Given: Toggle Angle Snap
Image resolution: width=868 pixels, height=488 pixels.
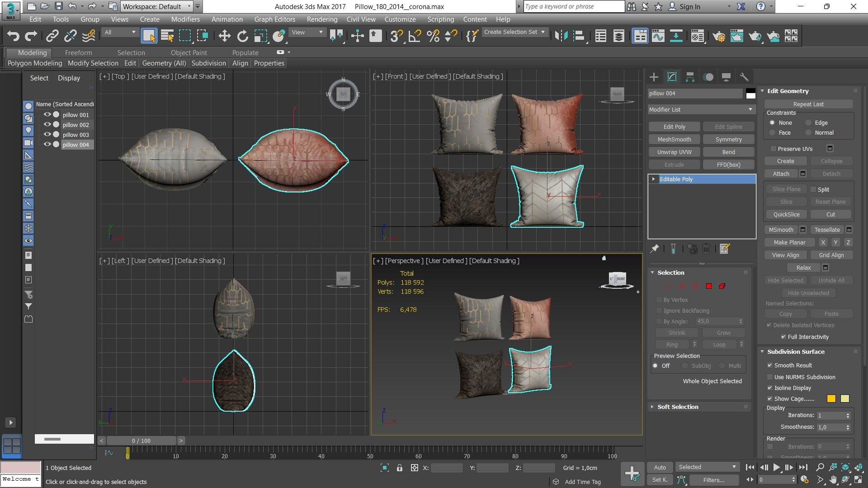Looking at the screenshot, I should (x=415, y=36).
